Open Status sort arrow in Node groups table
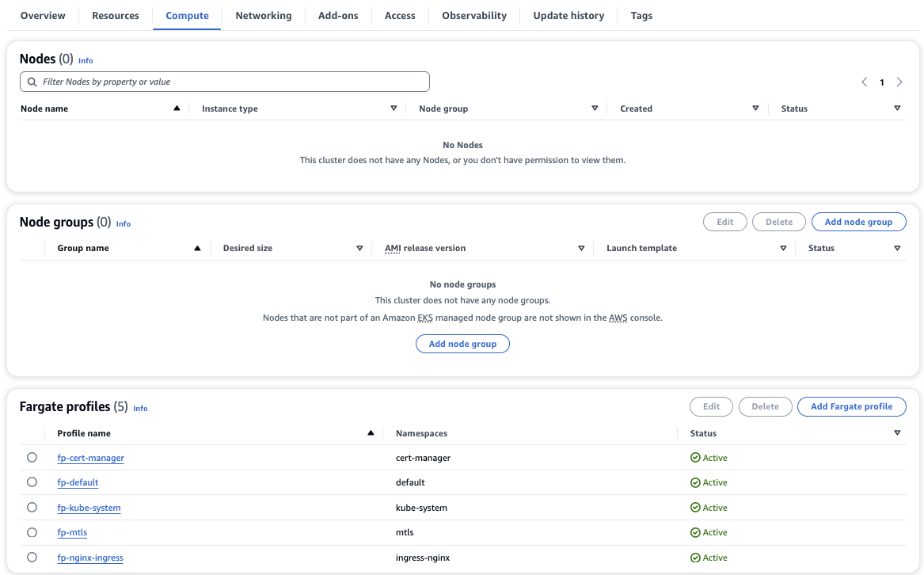This screenshot has height=575, width=924. coord(898,248)
